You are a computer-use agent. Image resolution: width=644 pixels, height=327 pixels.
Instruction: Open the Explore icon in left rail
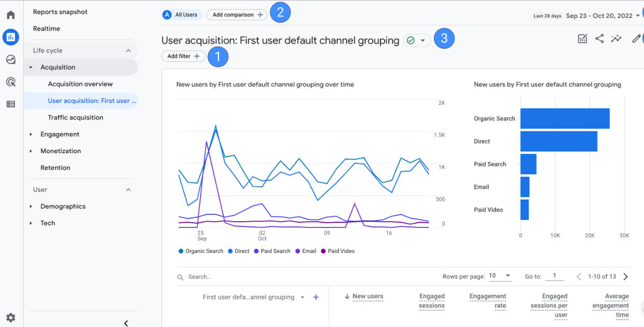tap(11, 60)
